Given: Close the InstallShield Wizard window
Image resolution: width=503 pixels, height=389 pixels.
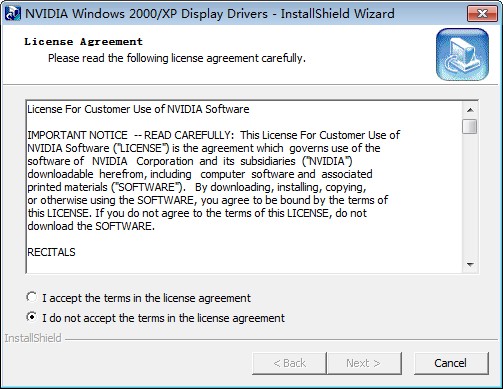Looking at the screenshot, I should tap(482, 14).
